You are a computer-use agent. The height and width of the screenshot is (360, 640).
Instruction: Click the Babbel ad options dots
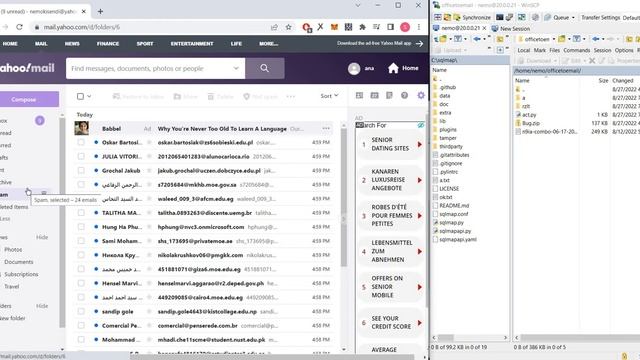tap(326, 129)
